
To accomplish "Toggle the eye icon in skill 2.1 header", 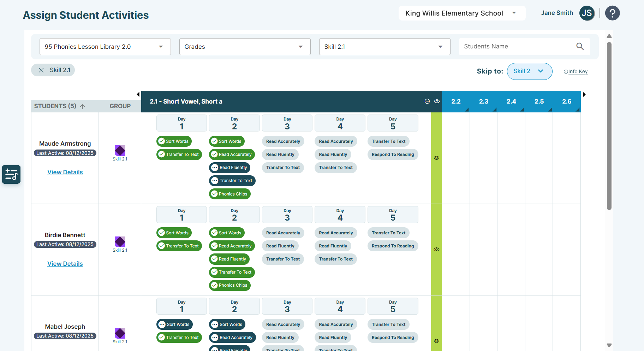I will pos(437,101).
